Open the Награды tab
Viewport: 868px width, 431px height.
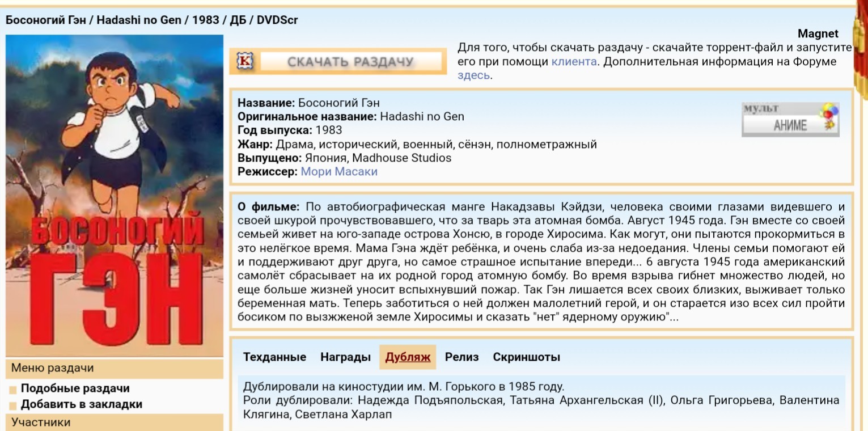click(345, 357)
